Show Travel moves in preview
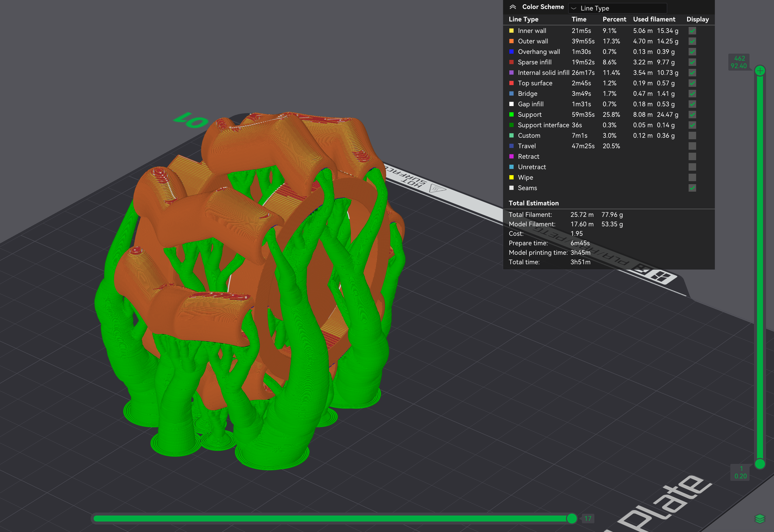The width and height of the screenshot is (774, 532). point(692,146)
